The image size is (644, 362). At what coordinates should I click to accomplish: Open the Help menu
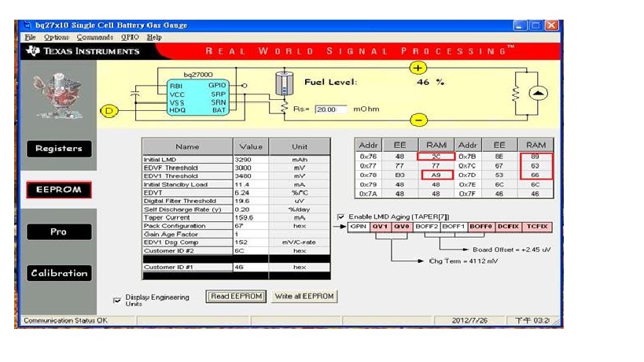point(154,38)
